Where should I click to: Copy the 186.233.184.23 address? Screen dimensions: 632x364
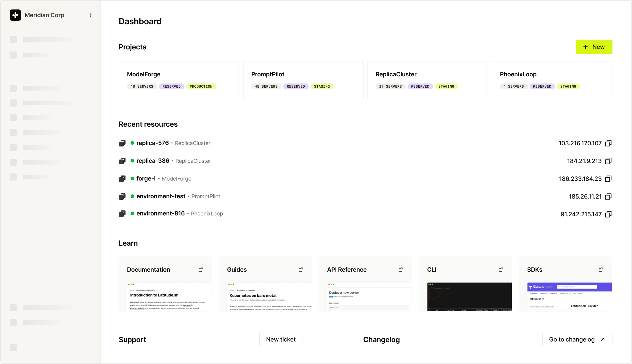(x=608, y=179)
